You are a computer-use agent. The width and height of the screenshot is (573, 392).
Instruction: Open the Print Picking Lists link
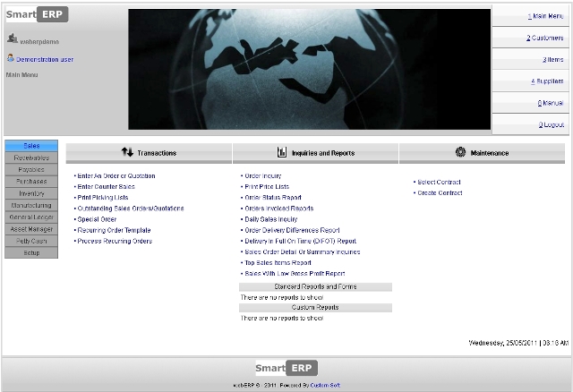point(102,197)
